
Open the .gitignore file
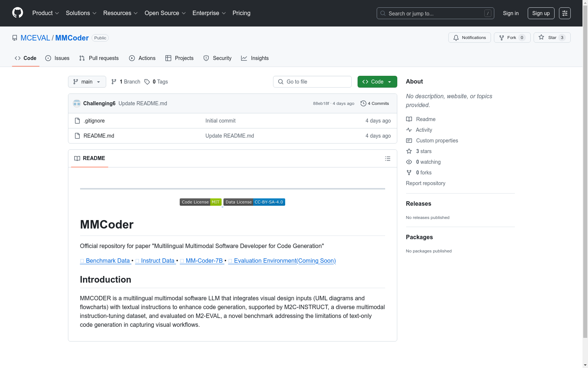94,121
